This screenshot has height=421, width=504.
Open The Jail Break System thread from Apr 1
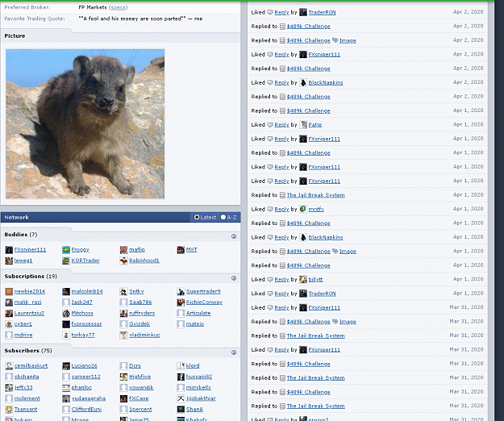[315, 195]
